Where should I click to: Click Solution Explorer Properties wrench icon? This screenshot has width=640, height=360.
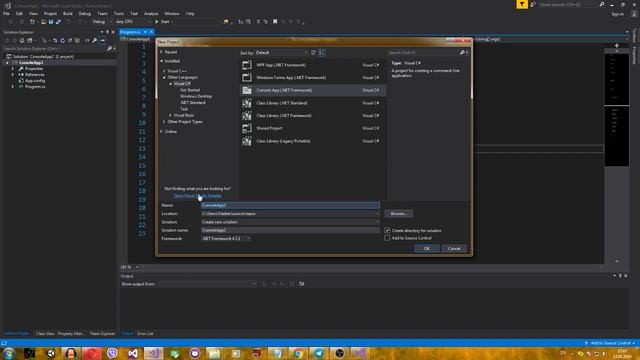[x=95, y=40]
